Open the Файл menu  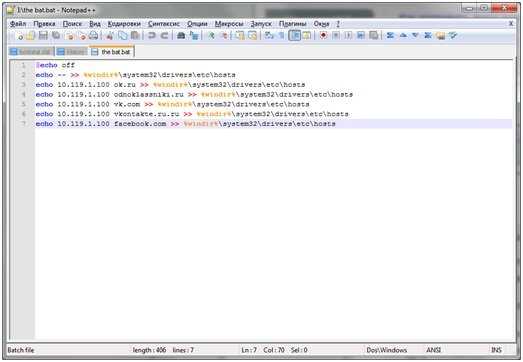point(18,24)
